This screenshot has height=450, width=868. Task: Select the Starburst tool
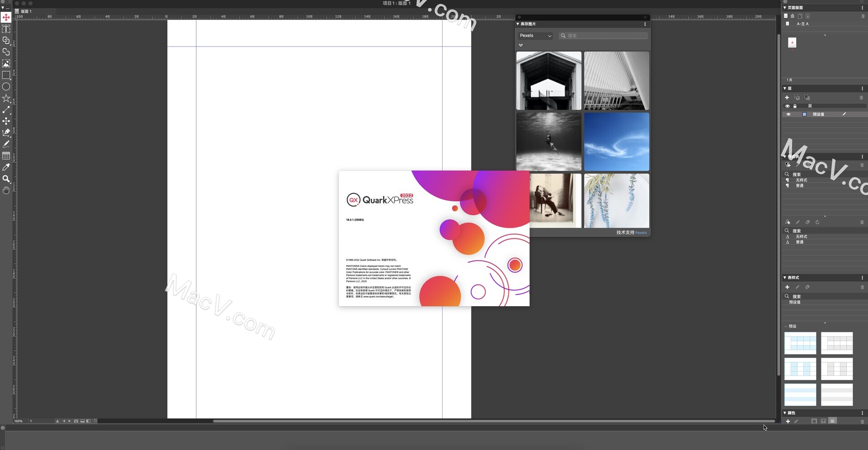pyautogui.click(x=6, y=98)
